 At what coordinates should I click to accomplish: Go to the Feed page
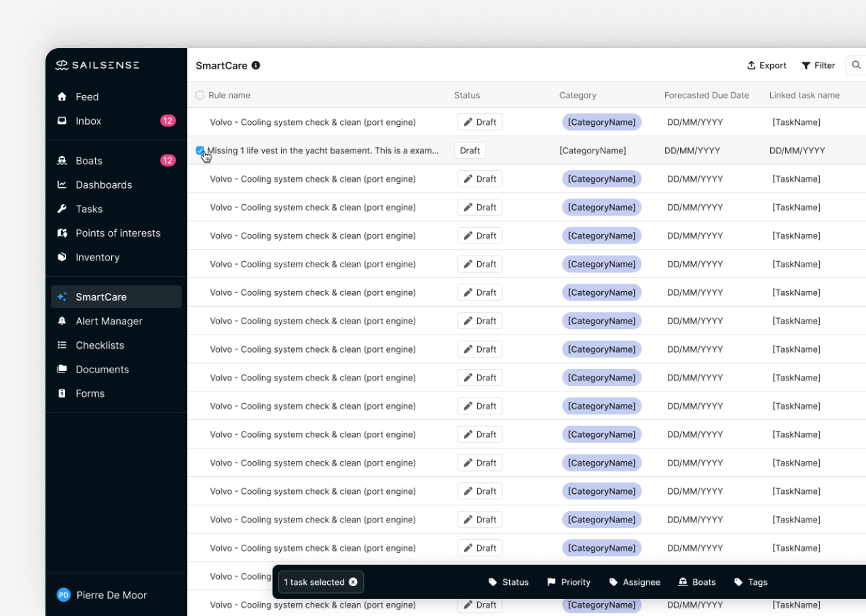tap(87, 96)
